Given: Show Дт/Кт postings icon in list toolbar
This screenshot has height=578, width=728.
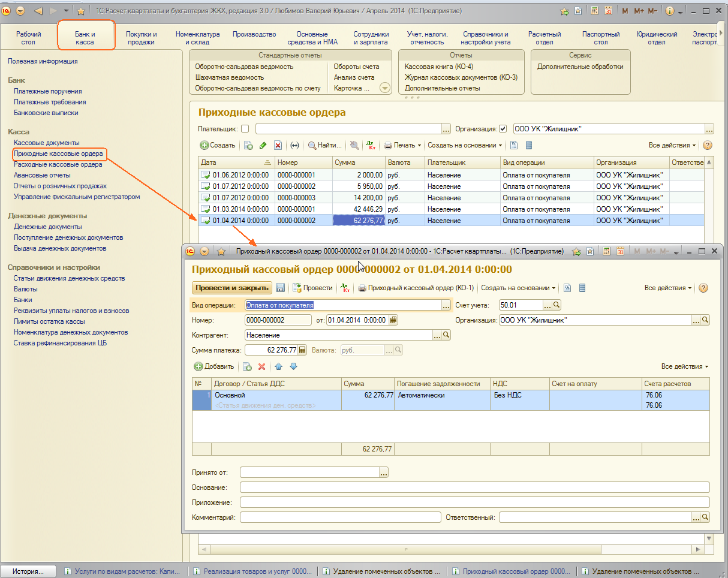Looking at the screenshot, I should point(371,145).
